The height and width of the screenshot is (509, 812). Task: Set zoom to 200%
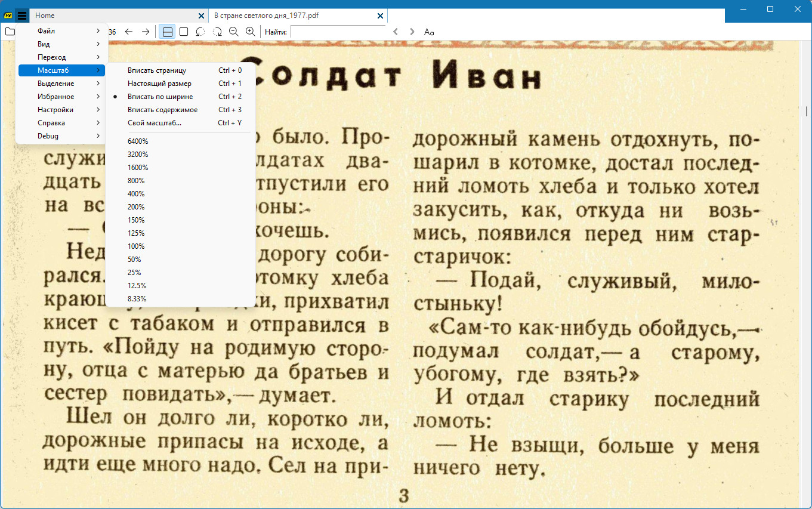(x=136, y=207)
